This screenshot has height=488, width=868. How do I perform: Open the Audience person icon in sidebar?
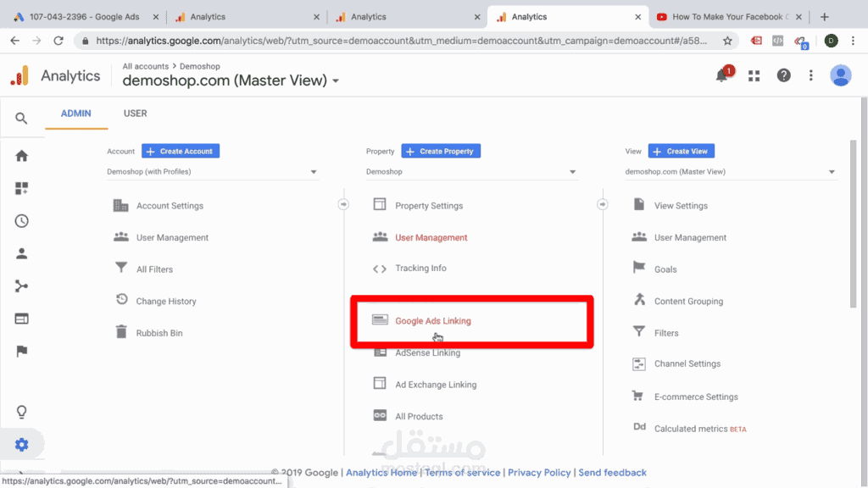click(x=23, y=253)
